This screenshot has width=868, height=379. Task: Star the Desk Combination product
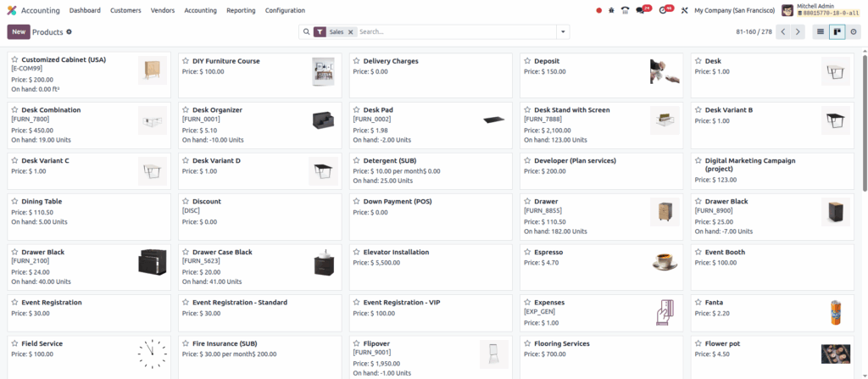point(15,109)
